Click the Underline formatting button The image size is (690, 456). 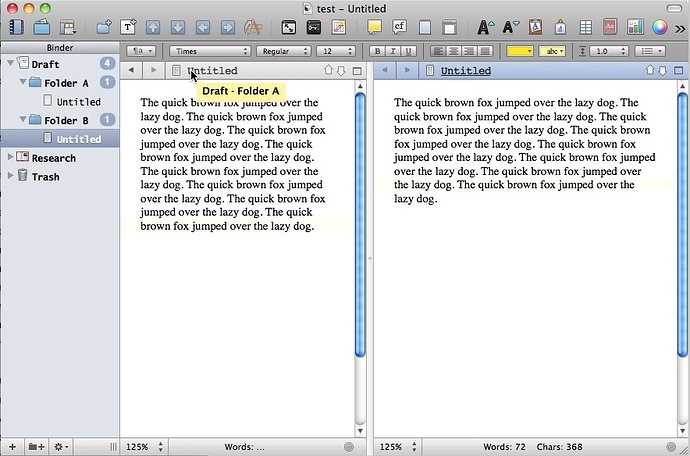point(407,51)
